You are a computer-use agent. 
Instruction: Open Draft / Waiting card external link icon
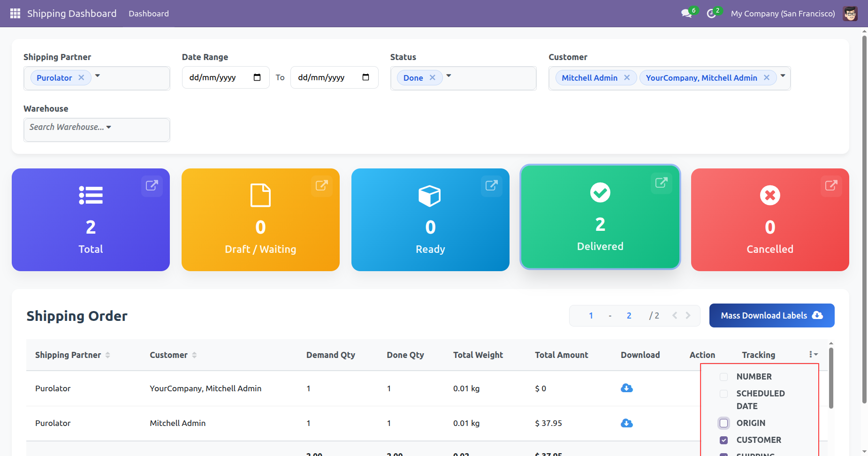click(321, 185)
